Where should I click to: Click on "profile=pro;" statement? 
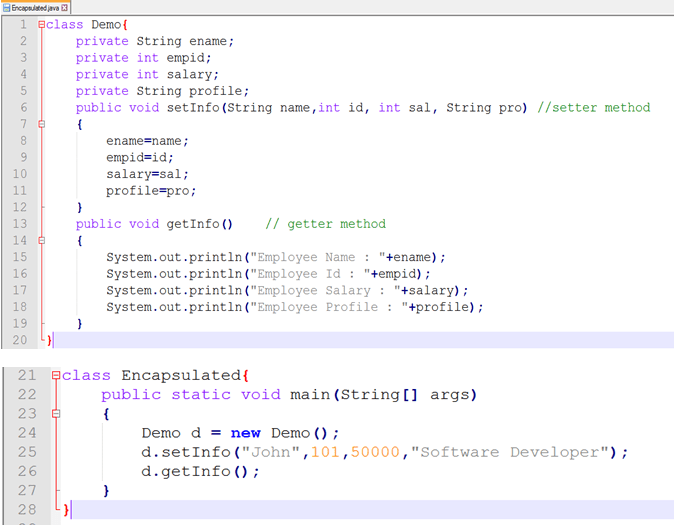151,190
